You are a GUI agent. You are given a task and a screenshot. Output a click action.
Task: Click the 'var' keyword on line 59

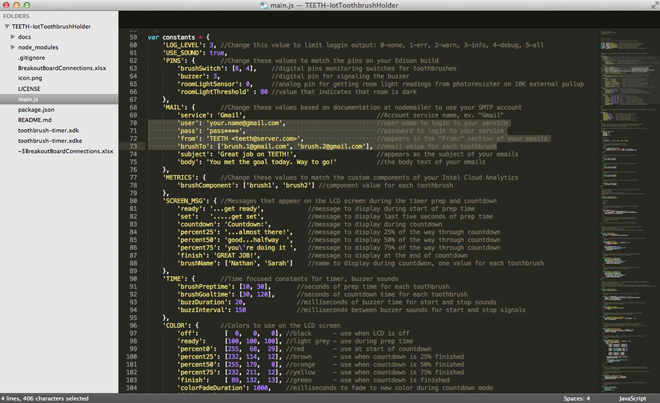click(x=153, y=37)
